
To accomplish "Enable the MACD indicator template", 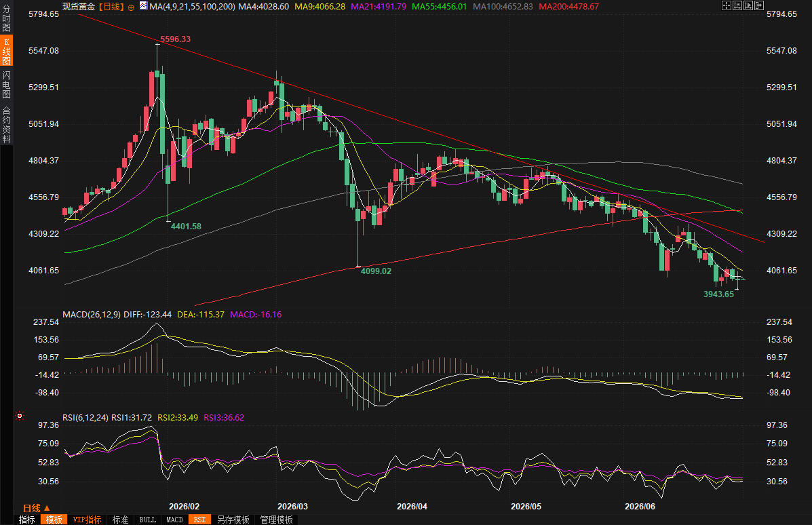I will click(174, 520).
